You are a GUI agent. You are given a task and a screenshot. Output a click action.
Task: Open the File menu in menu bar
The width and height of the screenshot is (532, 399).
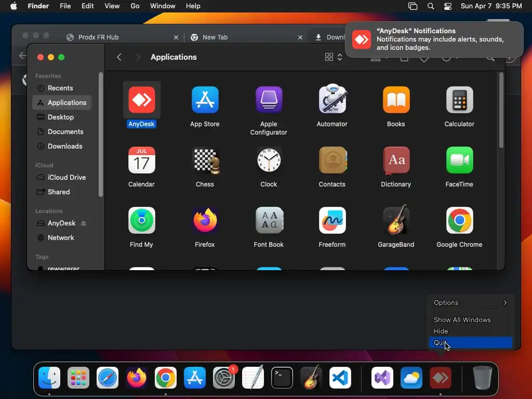click(x=65, y=6)
